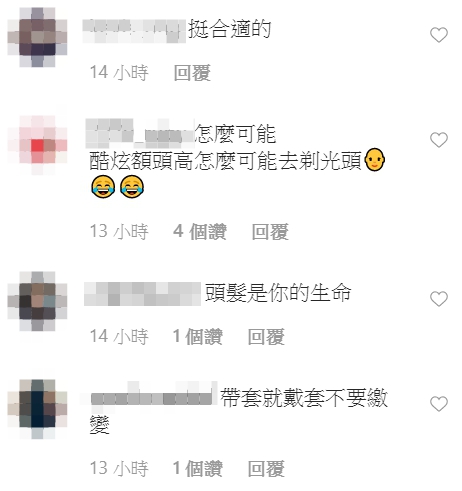This screenshot has height=491, width=462.
Task: Open username before 怎麼可能
Action: tap(140, 133)
